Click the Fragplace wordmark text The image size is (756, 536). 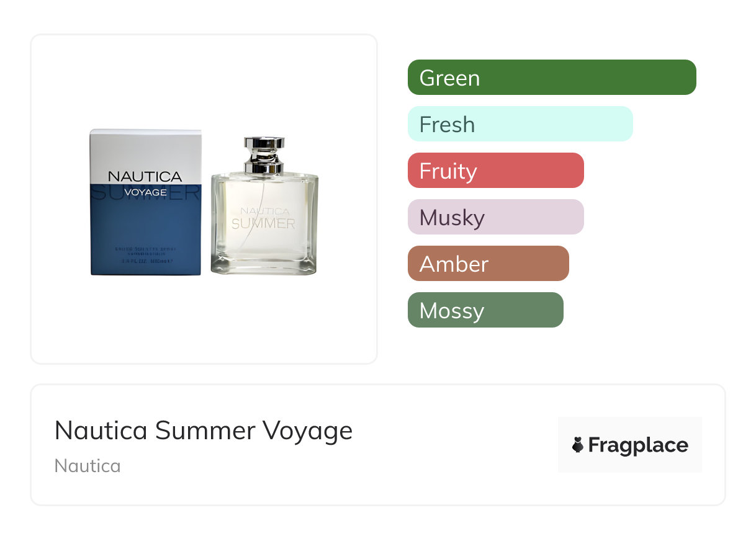[x=638, y=445]
